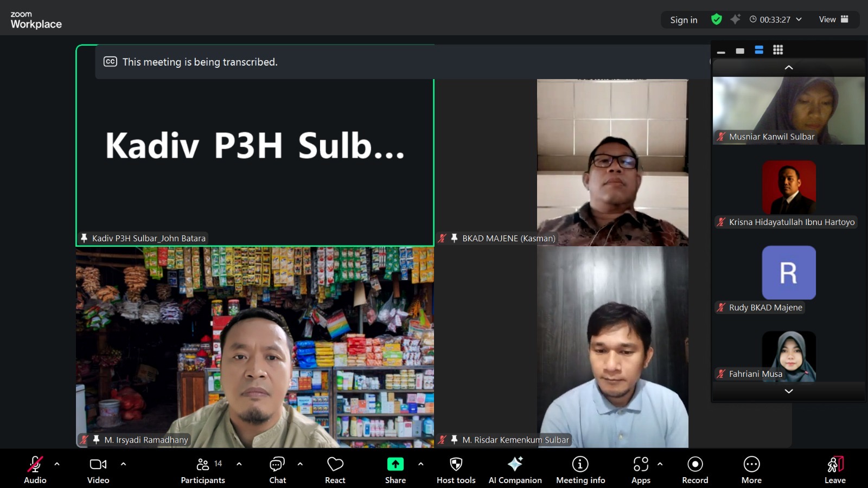
Task: Expand video options arrow next to Video
Action: pos(123,464)
